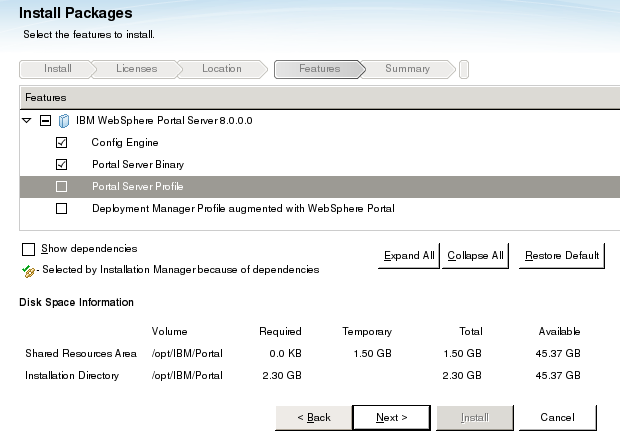The image size is (620, 439).
Task: Click the Restore Default button
Action: point(562,256)
